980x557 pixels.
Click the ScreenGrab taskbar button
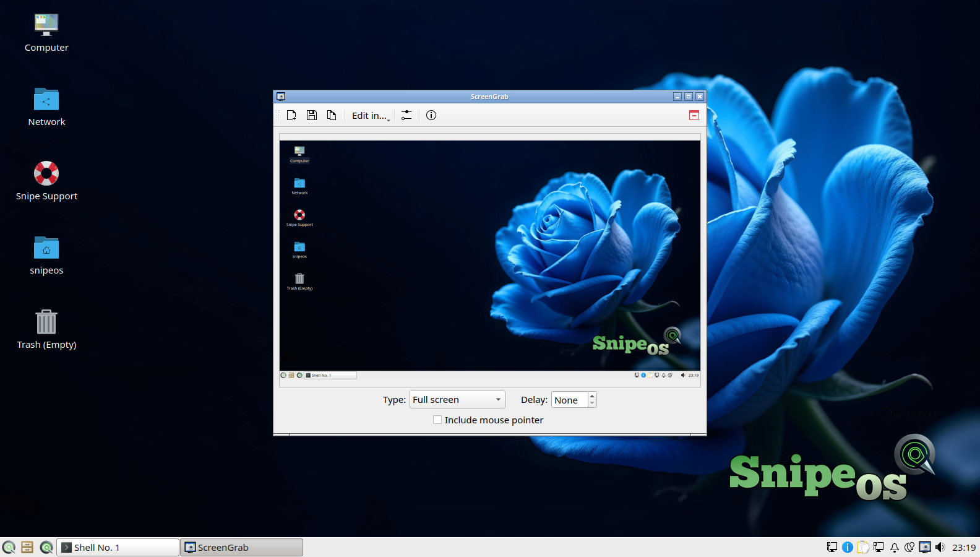click(x=241, y=547)
